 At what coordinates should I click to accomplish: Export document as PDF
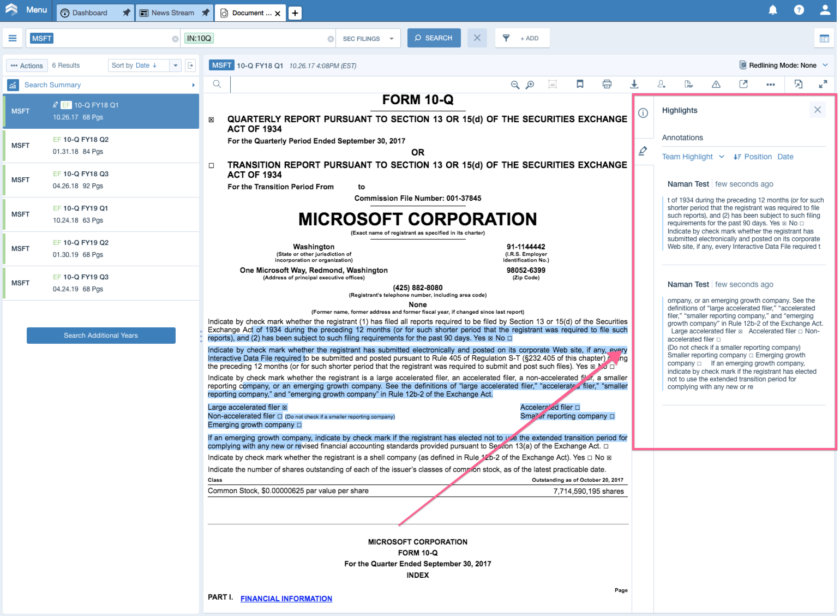pyautogui.click(x=689, y=84)
